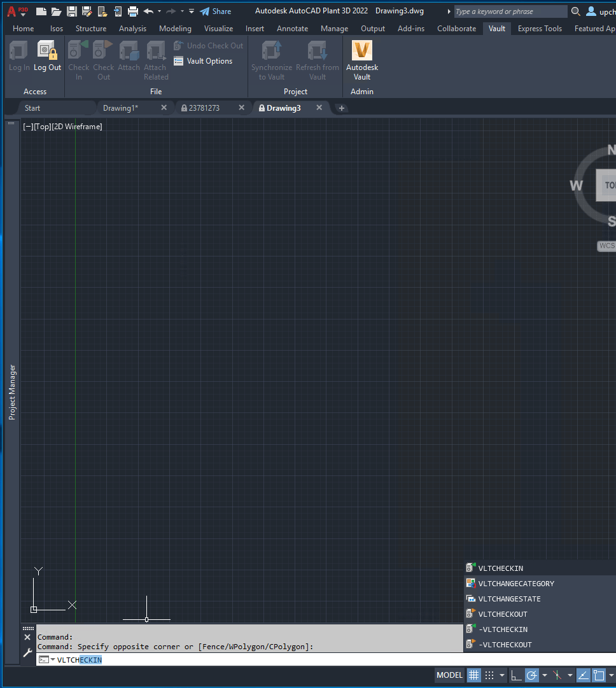Select VLTCHECKOUT from the command suggestions
The image size is (616, 688).
503,614
